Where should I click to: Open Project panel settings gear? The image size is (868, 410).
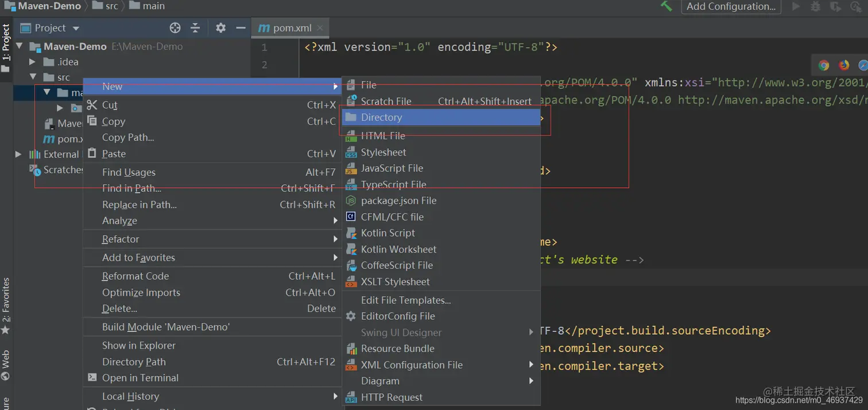tap(220, 28)
